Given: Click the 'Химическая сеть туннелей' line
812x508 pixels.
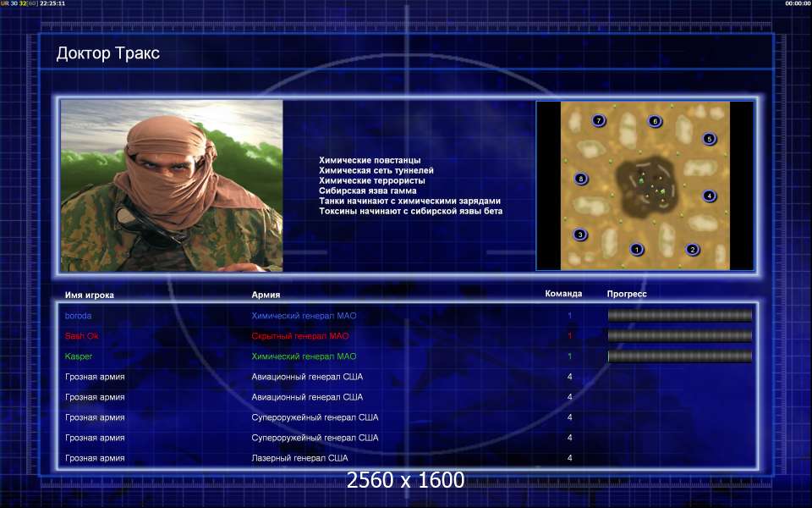Looking at the screenshot, I should 376,170.
